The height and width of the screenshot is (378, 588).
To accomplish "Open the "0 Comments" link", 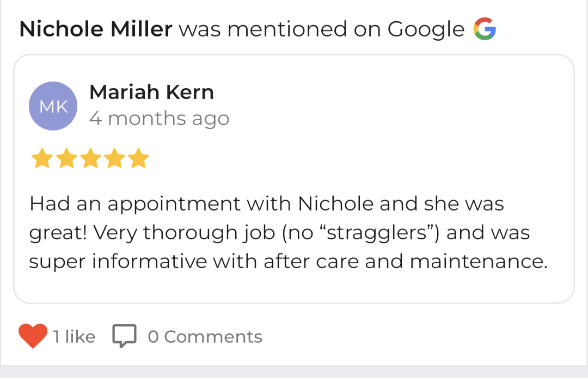I will coord(205,337).
